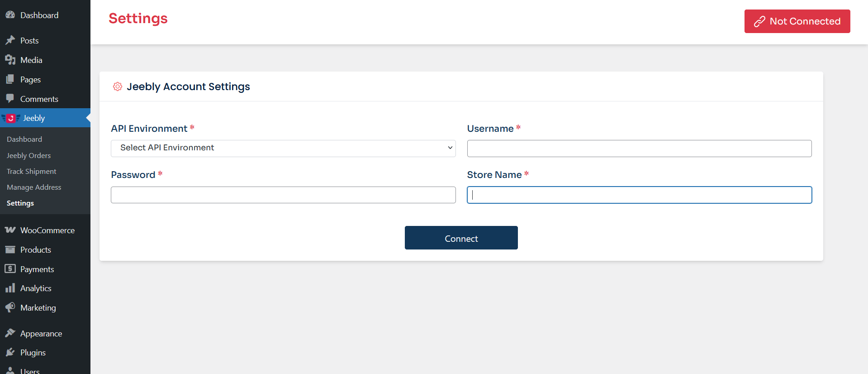Screen dimensions: 868x374
Task: Open the Products menu
Action: 45,249
